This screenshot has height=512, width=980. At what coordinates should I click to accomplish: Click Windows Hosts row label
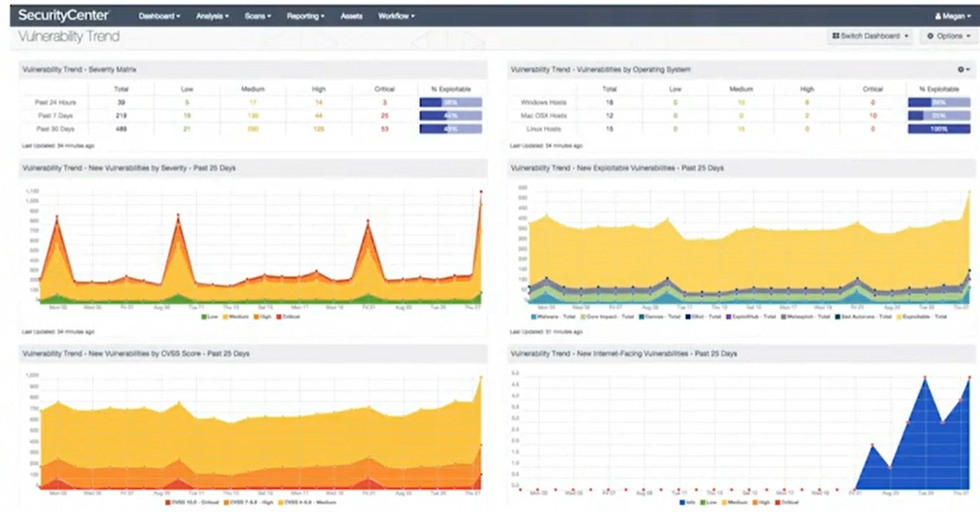coord(543,103)
